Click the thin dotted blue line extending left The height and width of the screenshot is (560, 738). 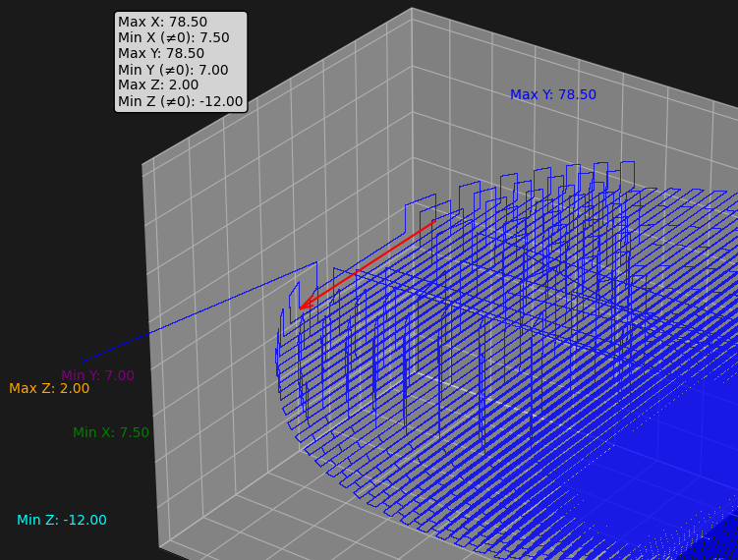click(197, 313)
